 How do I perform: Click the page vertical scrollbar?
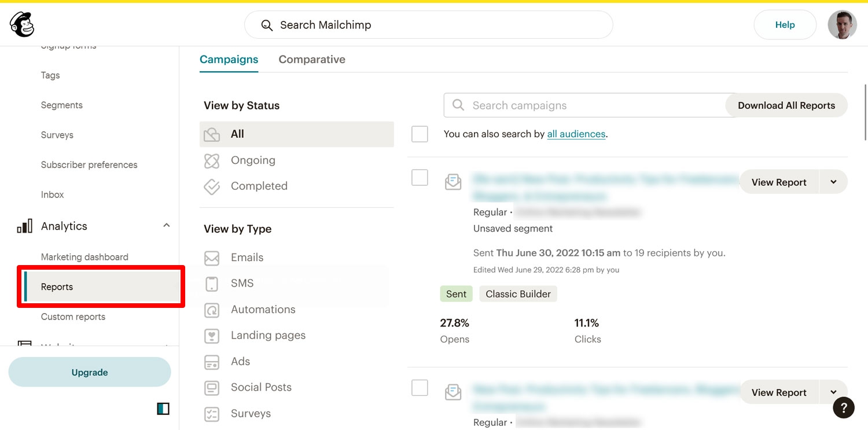(x=866, y=112)
